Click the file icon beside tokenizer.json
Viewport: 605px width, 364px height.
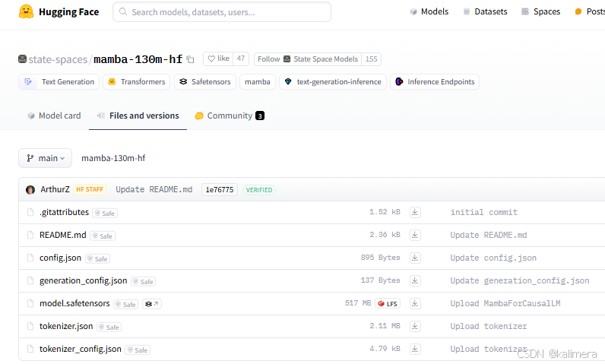click(30, 326)
